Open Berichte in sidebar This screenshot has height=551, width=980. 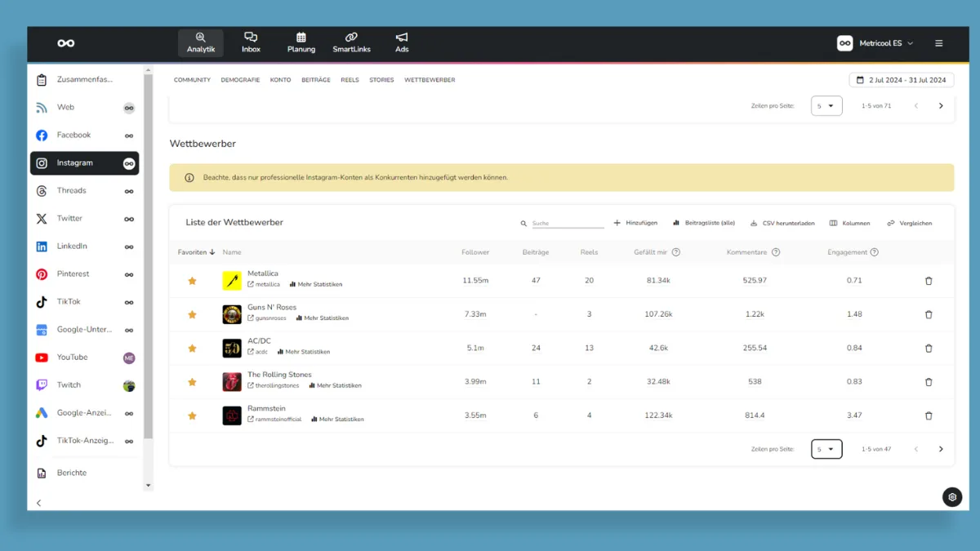[85, 473]
